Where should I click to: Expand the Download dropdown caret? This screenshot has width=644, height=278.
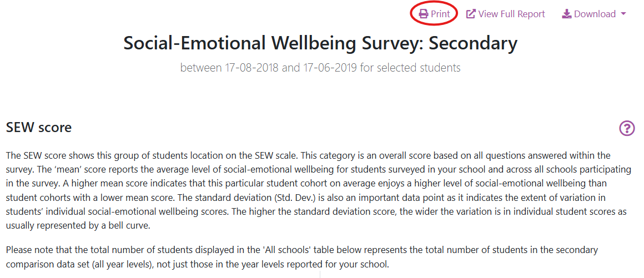(623, 14)
